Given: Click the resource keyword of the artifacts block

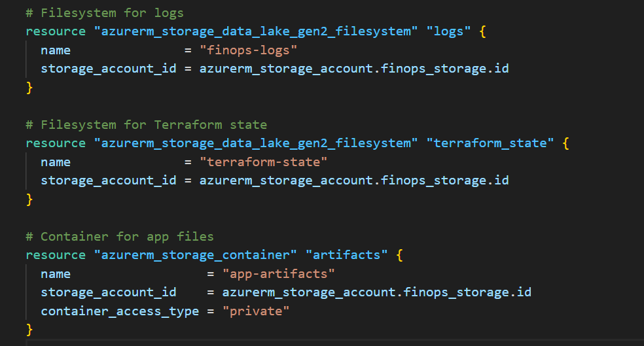Looking at the screenshot, I should coord(56,255).
